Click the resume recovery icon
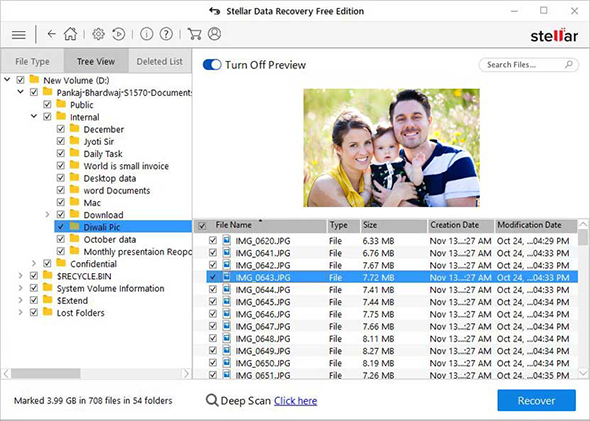590x421 pixels. (x=119, y=34)
